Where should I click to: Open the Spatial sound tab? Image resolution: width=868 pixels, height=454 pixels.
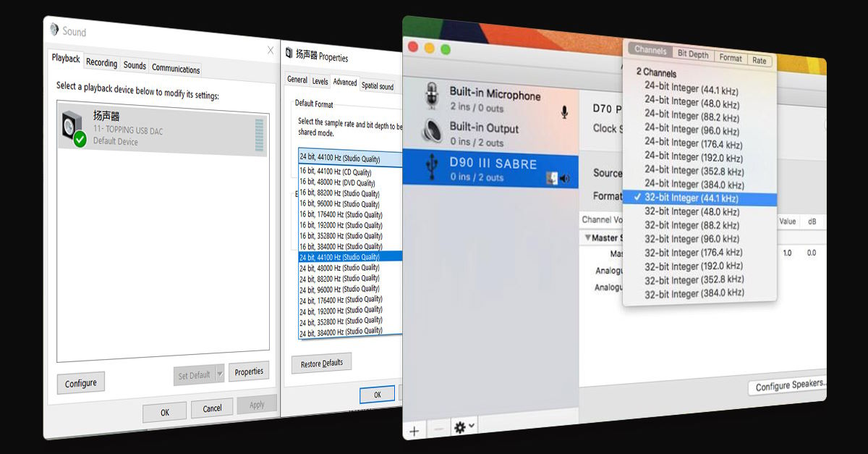pyautogui.click(x=378, y=86)
